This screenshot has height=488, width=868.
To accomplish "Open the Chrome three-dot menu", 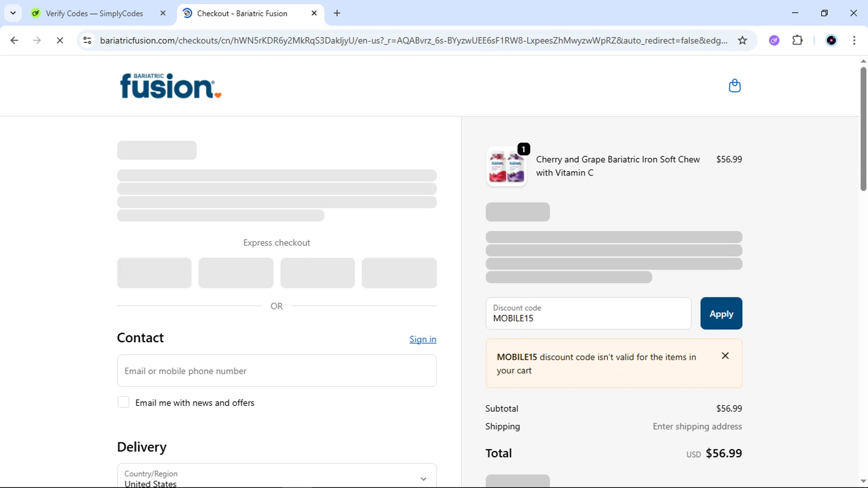I will [x=854, y=41].
